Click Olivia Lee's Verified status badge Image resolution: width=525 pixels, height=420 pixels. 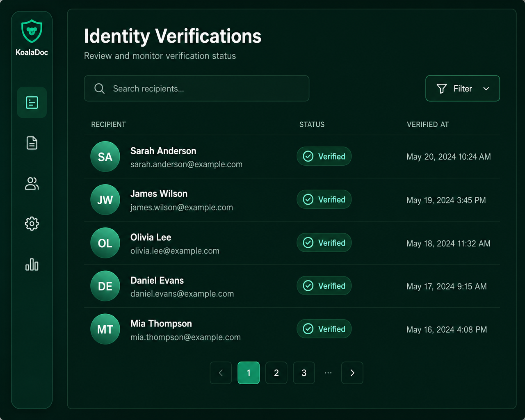pyautogui.click(x=324, y=242)
